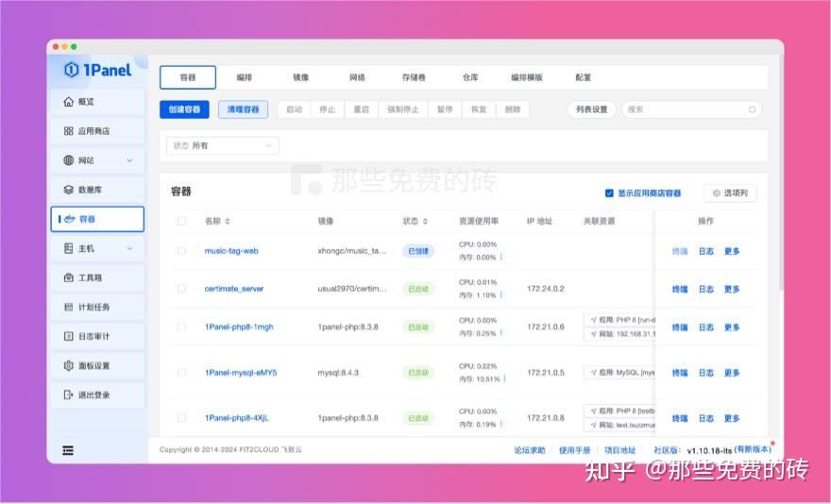Switch to the 仓库 tab
The width and height of the screenshot is (831, 504).
point(470,77)
